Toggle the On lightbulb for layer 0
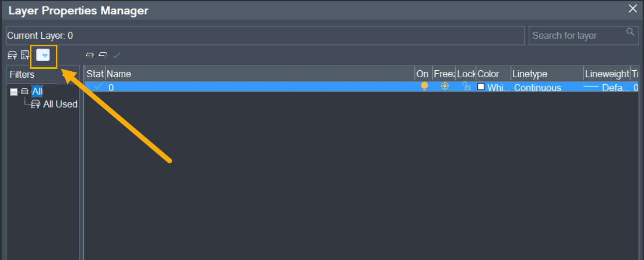 425,86
